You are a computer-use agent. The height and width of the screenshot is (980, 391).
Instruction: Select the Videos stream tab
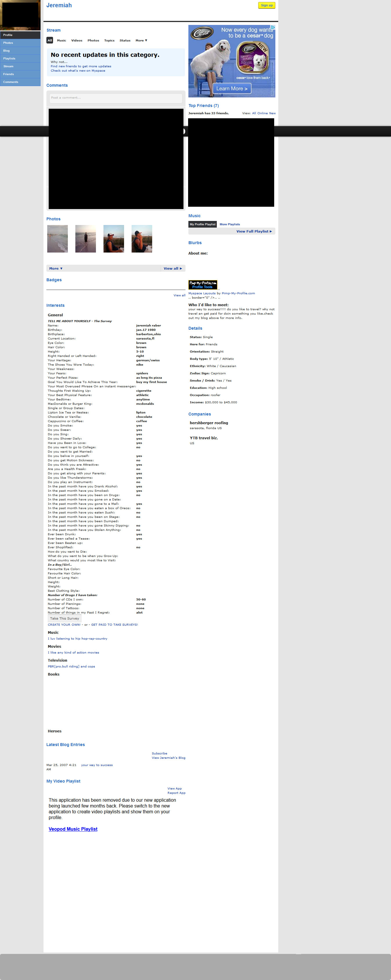(77, 40)
